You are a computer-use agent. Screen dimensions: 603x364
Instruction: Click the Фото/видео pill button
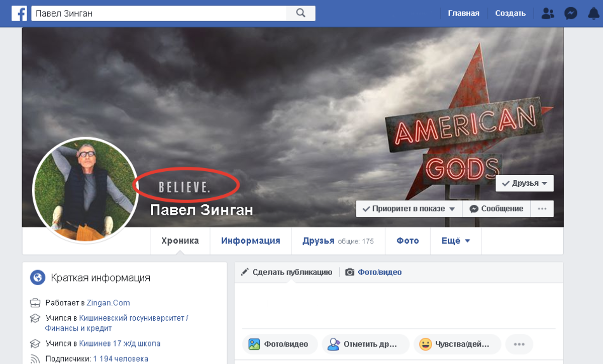[280, 344]
